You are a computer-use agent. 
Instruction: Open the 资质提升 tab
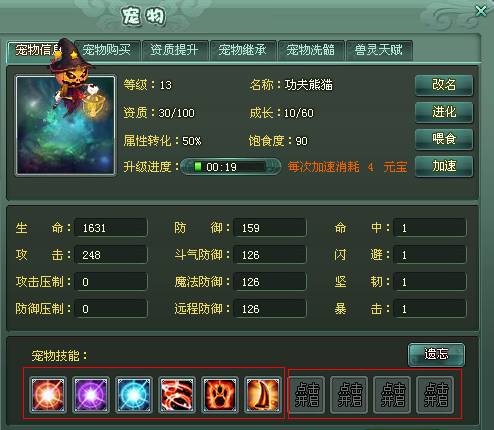point(175,50)
